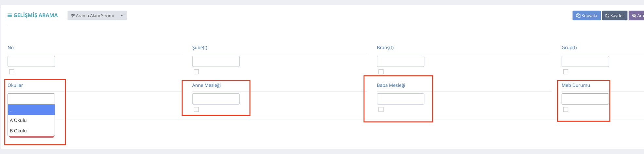Choose the highlighted '...' option in Okullar
Viewport: 644px width, 154px height.
(31, 110)
